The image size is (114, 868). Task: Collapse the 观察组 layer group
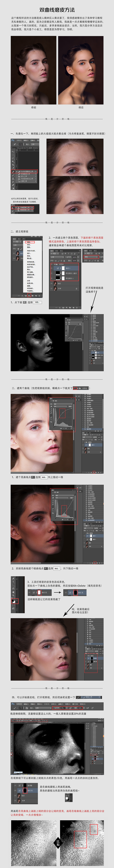point(54,264)
